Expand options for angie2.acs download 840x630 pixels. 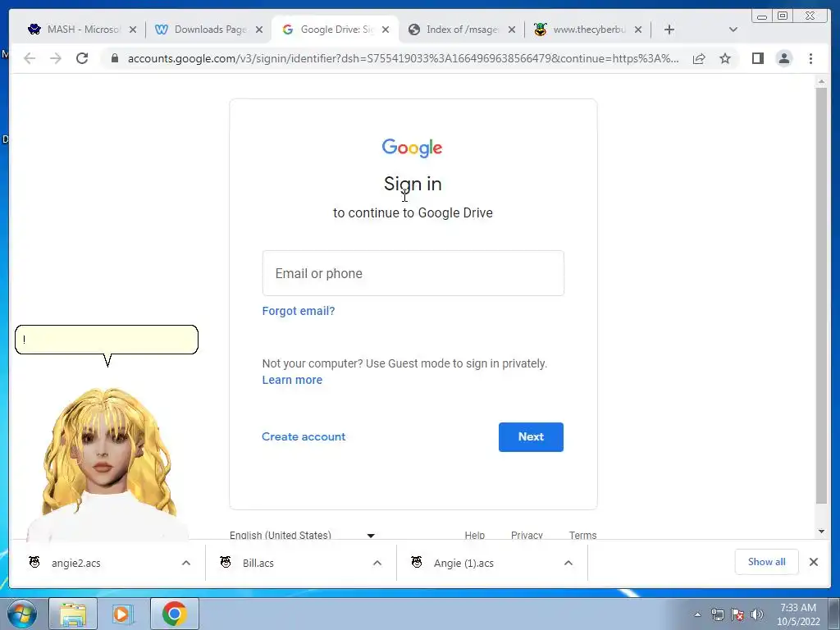pyautogui.click(x=186, y=563)
